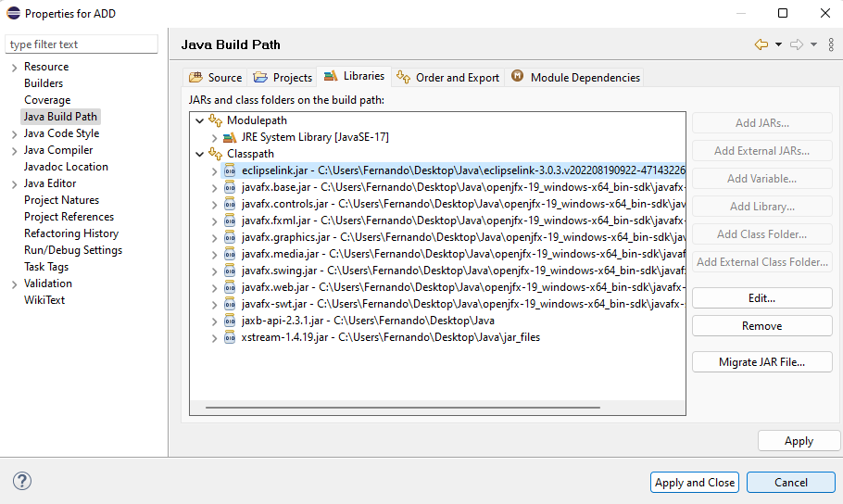Screen dimensions: 843x504
Task: Click the jaxb-api-2.3.1.jar jar icon
Action: pyautogui.click(x=230, y=321)
